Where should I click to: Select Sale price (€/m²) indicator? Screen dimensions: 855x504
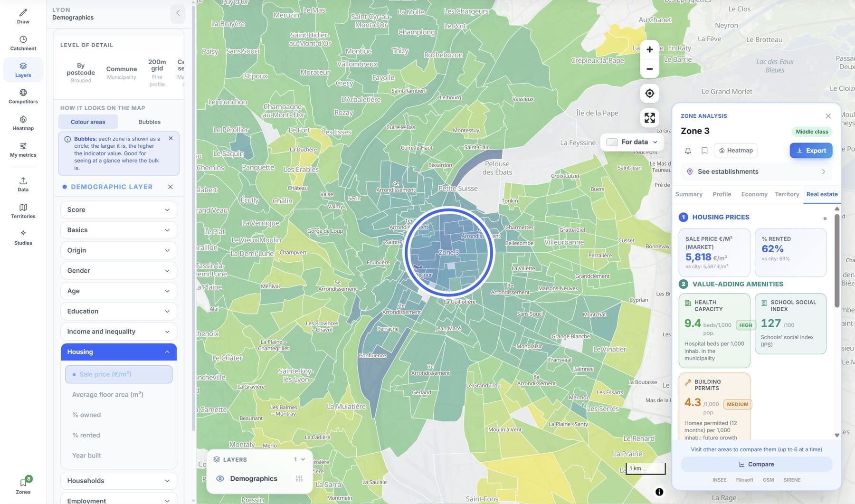coord(119,374)
